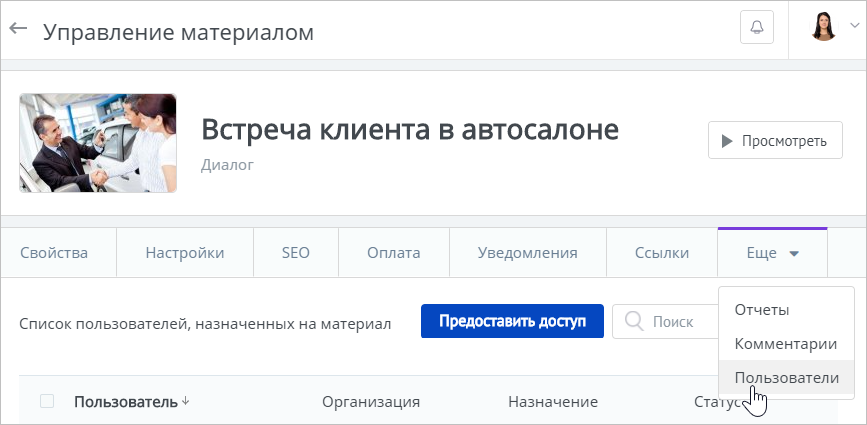Image resolution: width=867 pixels, height=425 pixels.
Task: Open the Ссылки tab
Action: 662,253
